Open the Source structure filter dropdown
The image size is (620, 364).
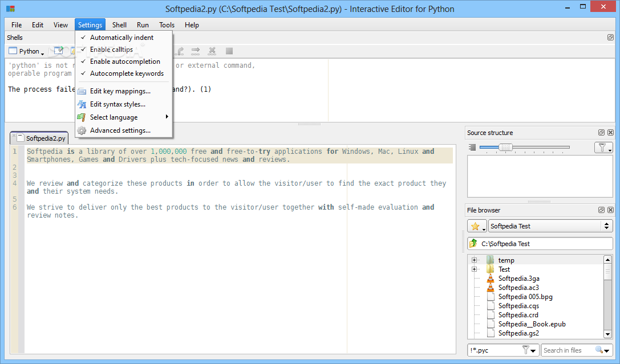click(x=603, y=148)
